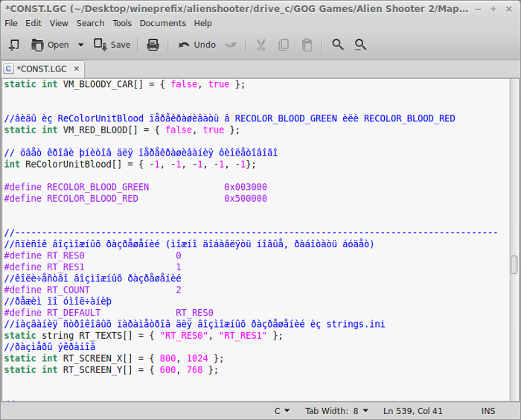Click the vertical scrollbar handle
The image size is (521, 420).
pyautogui.click(x=514, y=264)
